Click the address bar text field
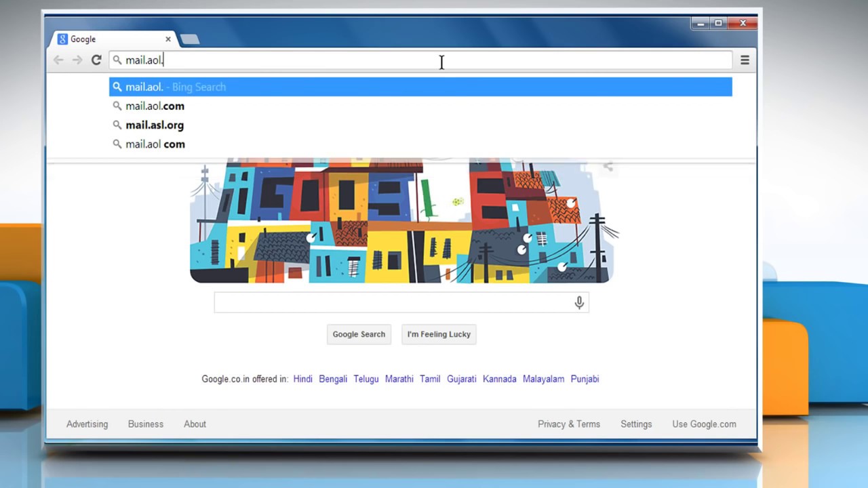Viewport: 868px width, 488px height. pyautogui.click(x=420, y=60)
